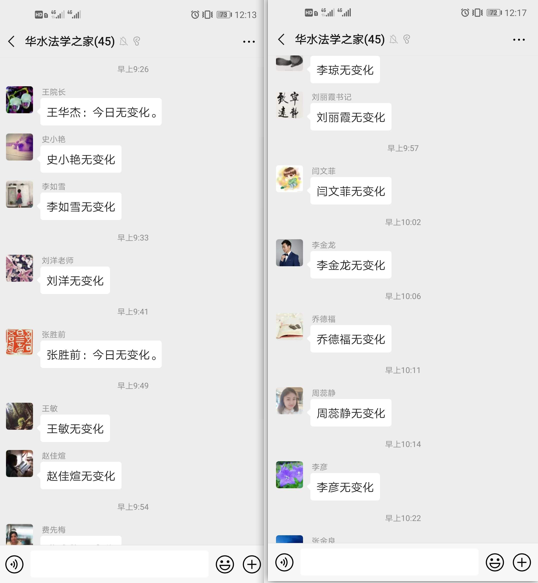Image resolution: width=538 pixels, height=583 pixels.
Task: Open three-dot menu in right chat
Action: [519, 40]
